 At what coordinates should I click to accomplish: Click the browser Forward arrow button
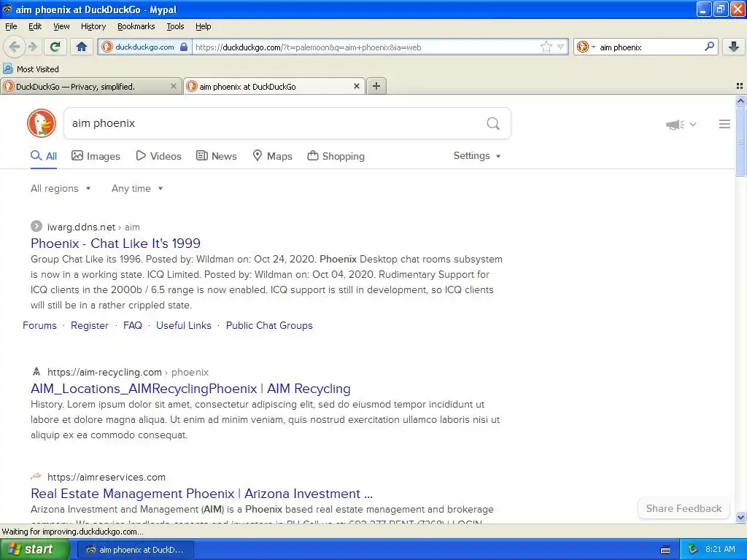coord(32,47)
